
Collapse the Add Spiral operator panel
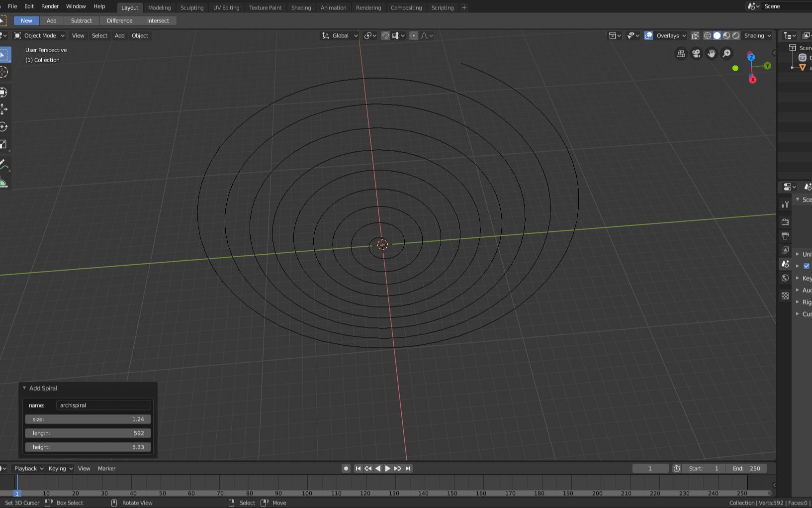pos(24,388)
